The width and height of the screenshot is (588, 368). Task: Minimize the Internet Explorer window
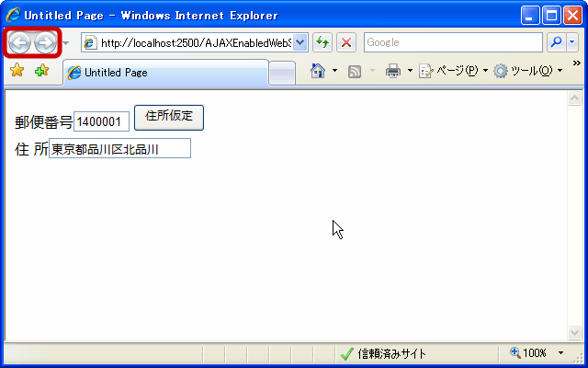[530, 16]
